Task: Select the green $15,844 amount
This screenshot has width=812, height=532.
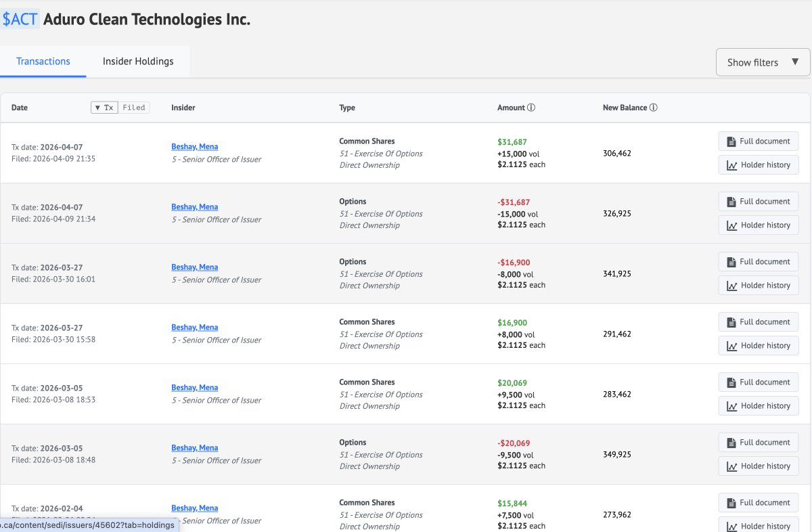Action: point(512,504)
